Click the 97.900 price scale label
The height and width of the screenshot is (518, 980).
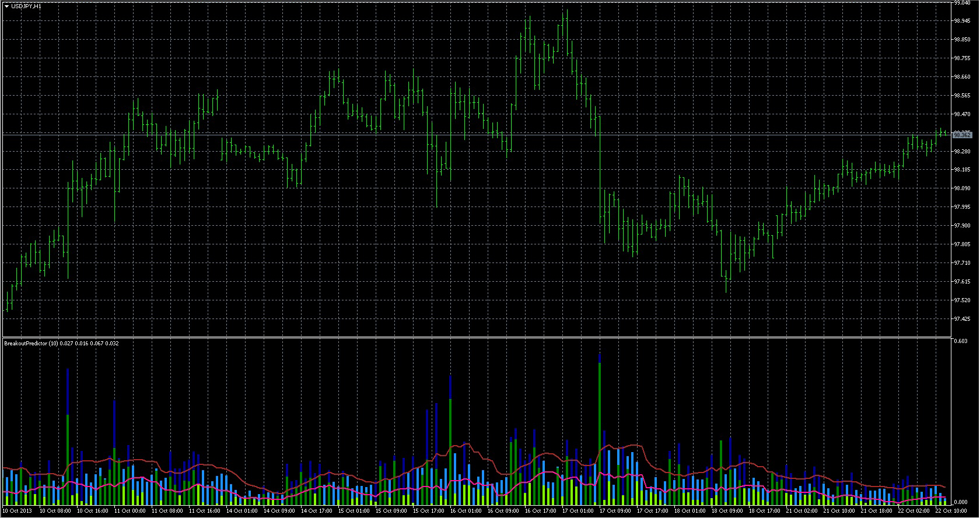[962, 225]
